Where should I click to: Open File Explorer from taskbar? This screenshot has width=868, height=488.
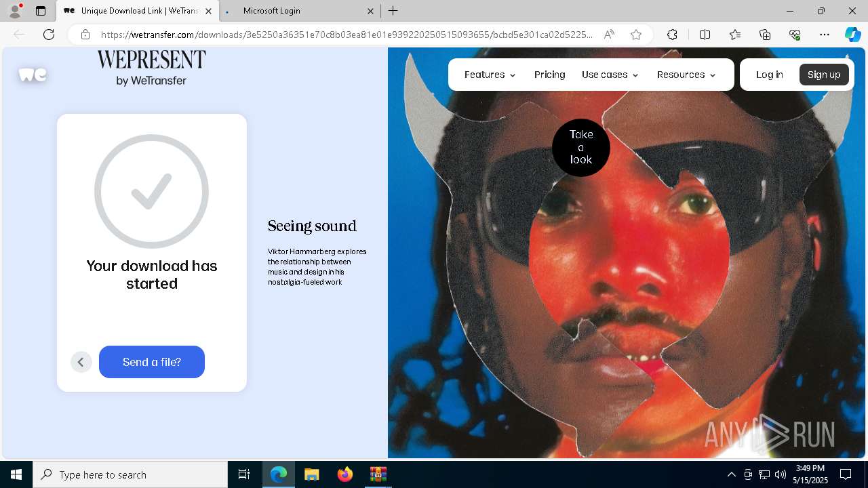point(311,474)
